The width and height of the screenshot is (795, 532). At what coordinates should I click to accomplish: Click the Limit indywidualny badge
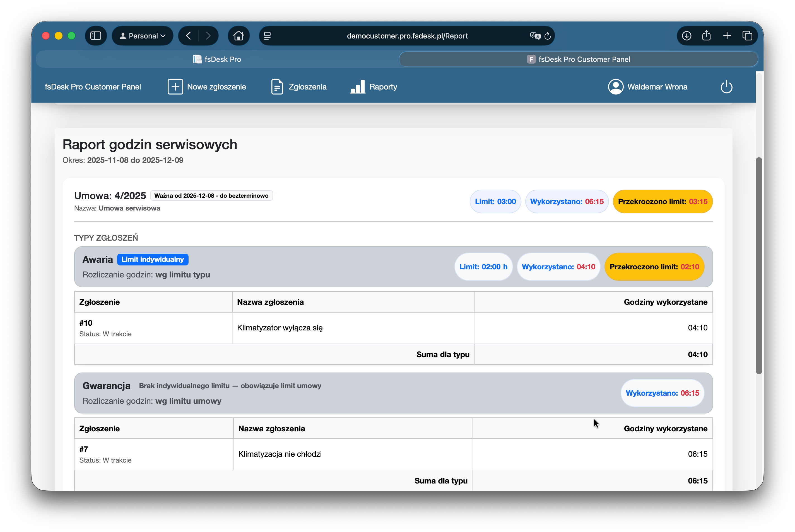[153, 260]
